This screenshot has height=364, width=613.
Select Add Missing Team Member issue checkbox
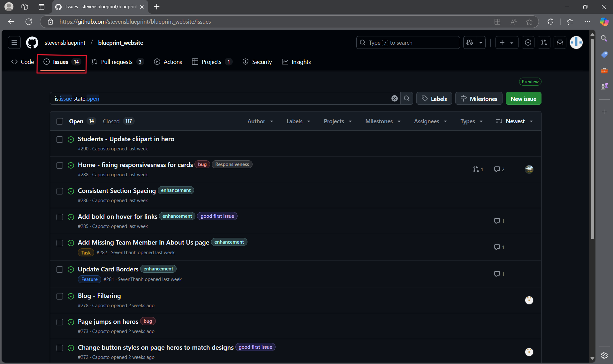60,243
